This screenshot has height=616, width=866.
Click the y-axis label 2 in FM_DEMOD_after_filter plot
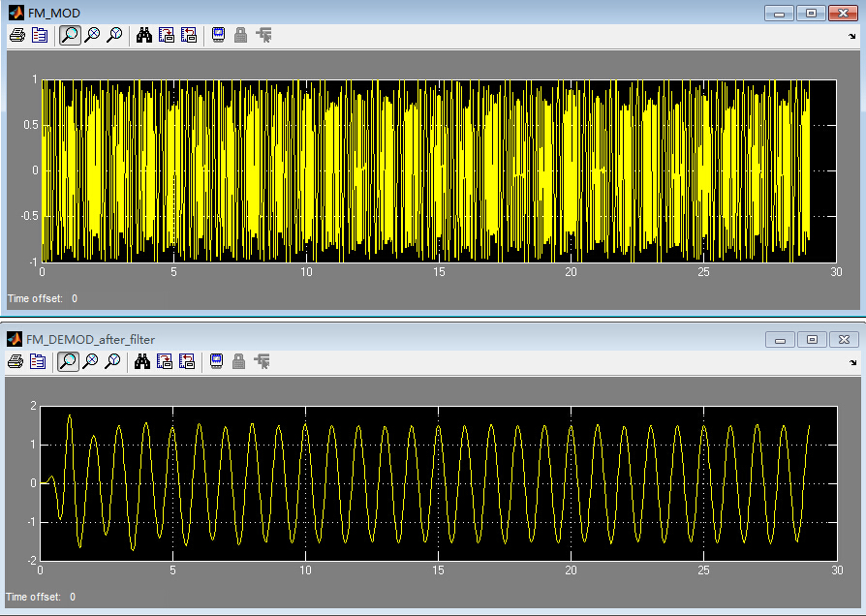tap(33, 406)
